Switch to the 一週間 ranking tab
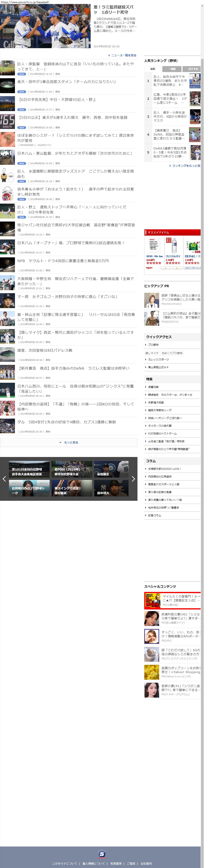The image size is (204, 868). click(172, 69)
